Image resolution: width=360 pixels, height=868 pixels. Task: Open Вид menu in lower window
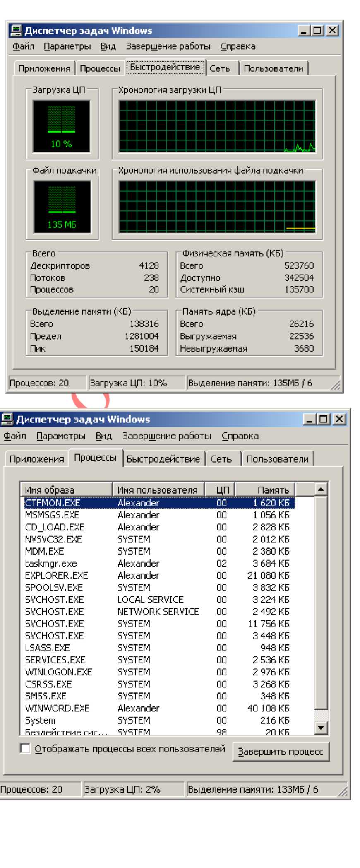104,436
